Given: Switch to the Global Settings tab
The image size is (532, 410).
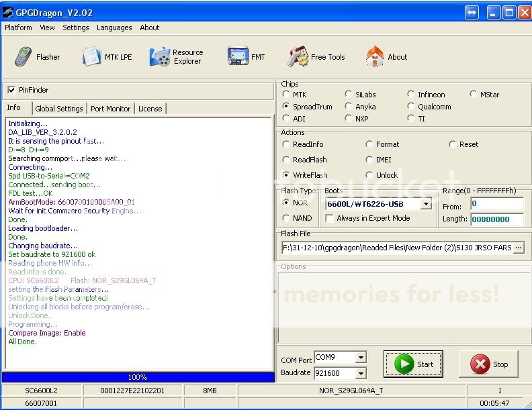Looking at the screenshot, I should [x=59, y=109].
